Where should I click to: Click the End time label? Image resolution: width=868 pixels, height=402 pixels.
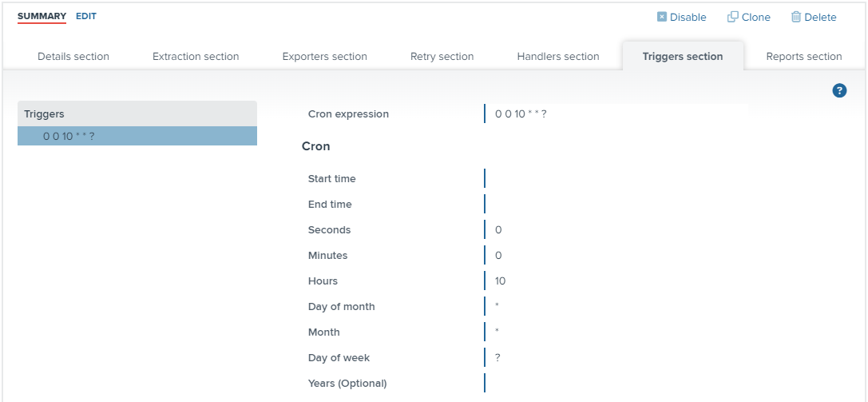click(330, 205)
